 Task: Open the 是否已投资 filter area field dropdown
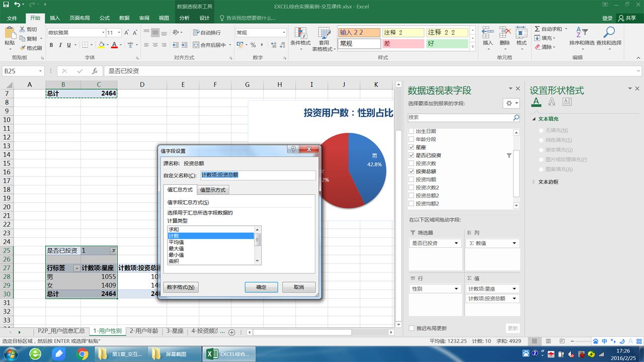point(456,243)
